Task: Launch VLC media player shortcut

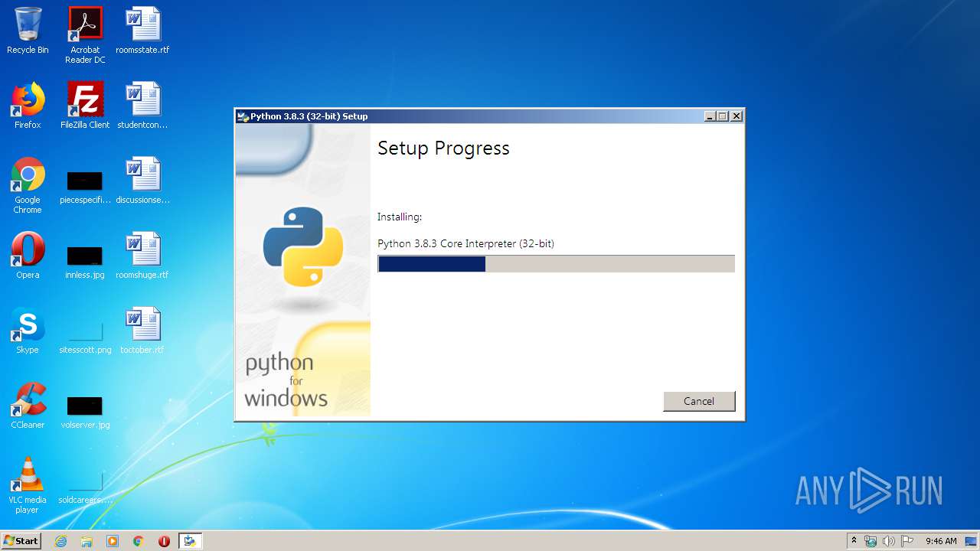Action: (28, 485)
